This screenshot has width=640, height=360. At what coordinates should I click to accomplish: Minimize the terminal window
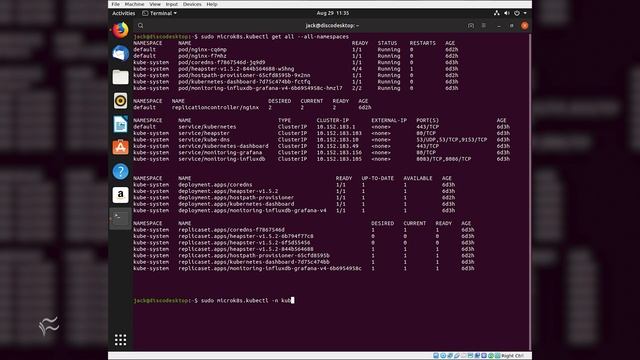coord(499,26)
